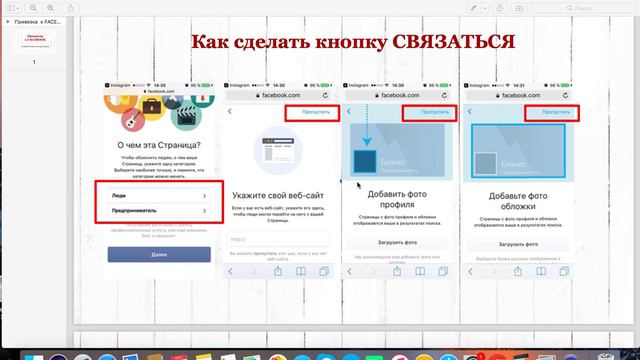This screenshot has width=640, height=360.
Task: Click the Safari share icon on cover photo screen
Action: pos(518,271)
